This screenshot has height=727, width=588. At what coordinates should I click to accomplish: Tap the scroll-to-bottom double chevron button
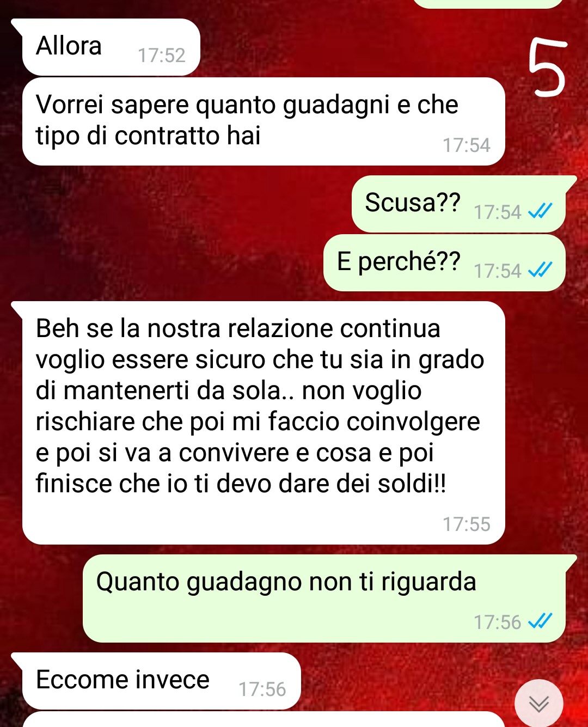coord(539,704)
